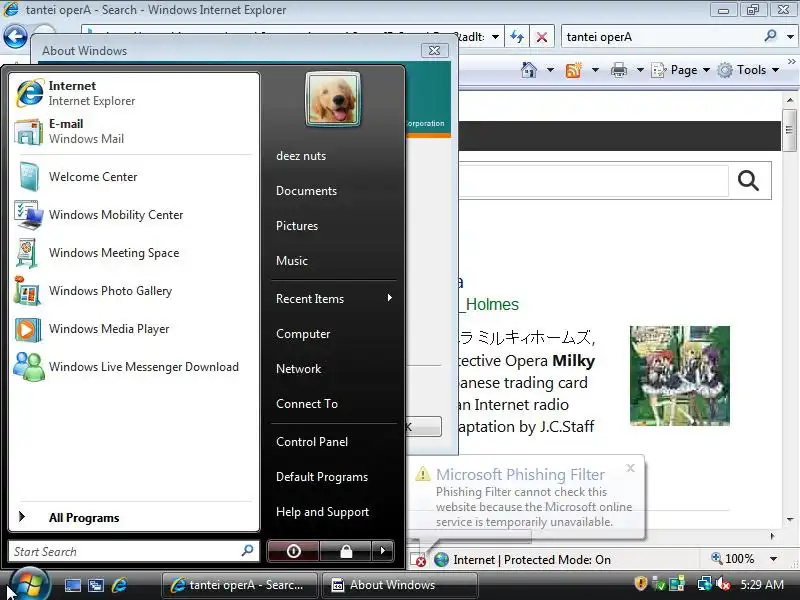Open Documents from Start menu
Screen dimensions: 800x600
tap(306, 191)
